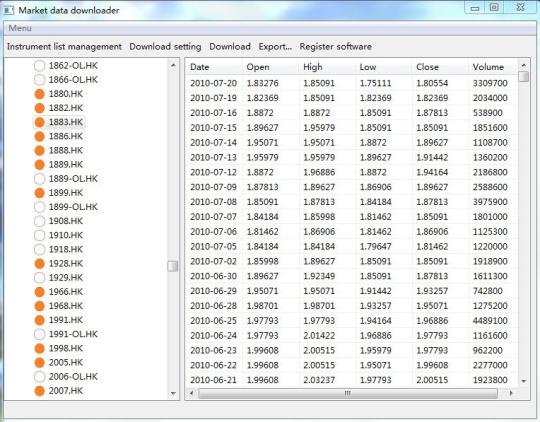Click the Date column header
The height and width of the screenshot is (422, 540).
(x=214, y=67)
